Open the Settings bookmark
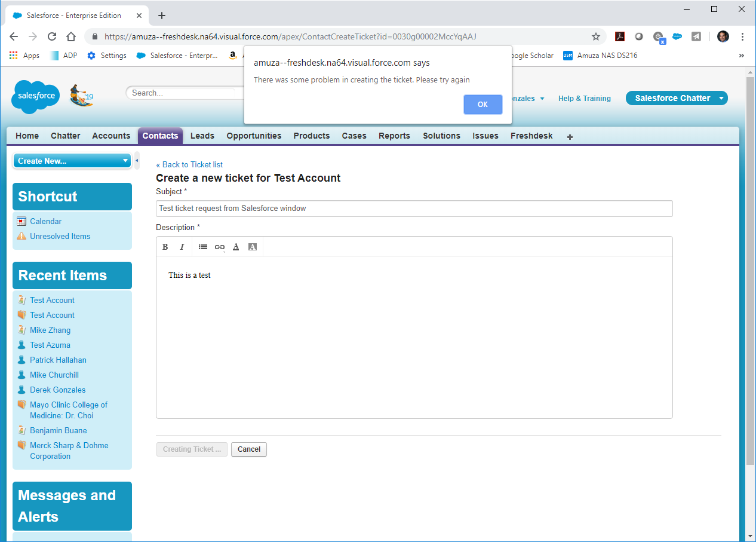The height and width of the screenshot is (542, 756). [107, 56]
